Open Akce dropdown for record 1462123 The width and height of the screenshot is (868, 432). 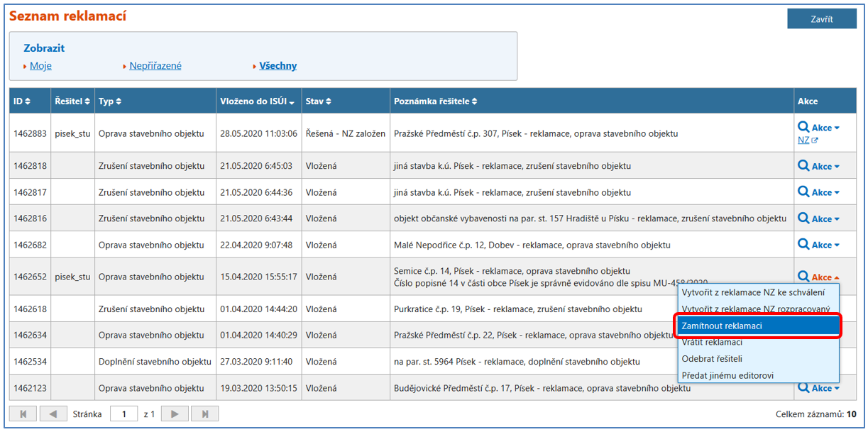click(x=825, y=389)
